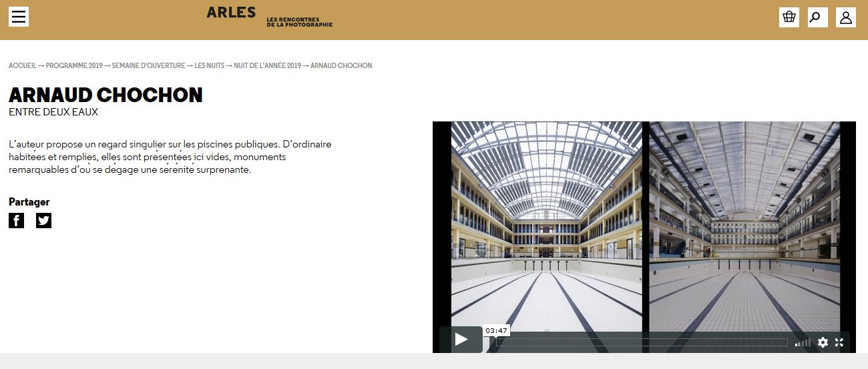The image size is (868, 369).
Task: Share the page on Facebook
Action: coord(16,220)
